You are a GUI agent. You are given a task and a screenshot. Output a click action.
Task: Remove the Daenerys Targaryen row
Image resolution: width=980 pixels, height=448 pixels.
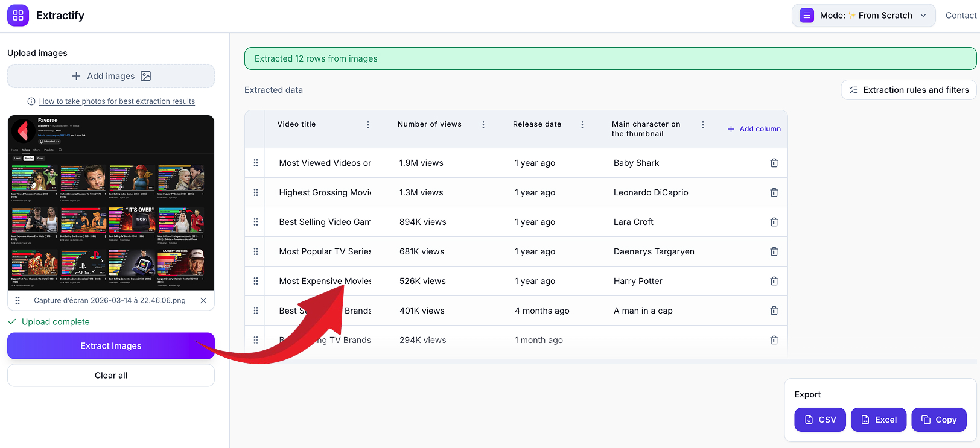774,251
